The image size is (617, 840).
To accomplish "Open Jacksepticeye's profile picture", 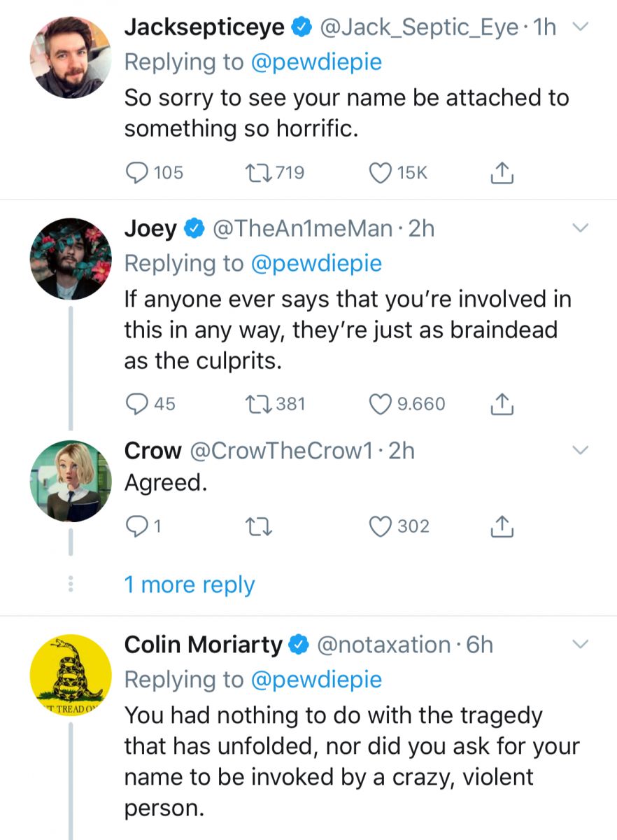I will [70, 57].
